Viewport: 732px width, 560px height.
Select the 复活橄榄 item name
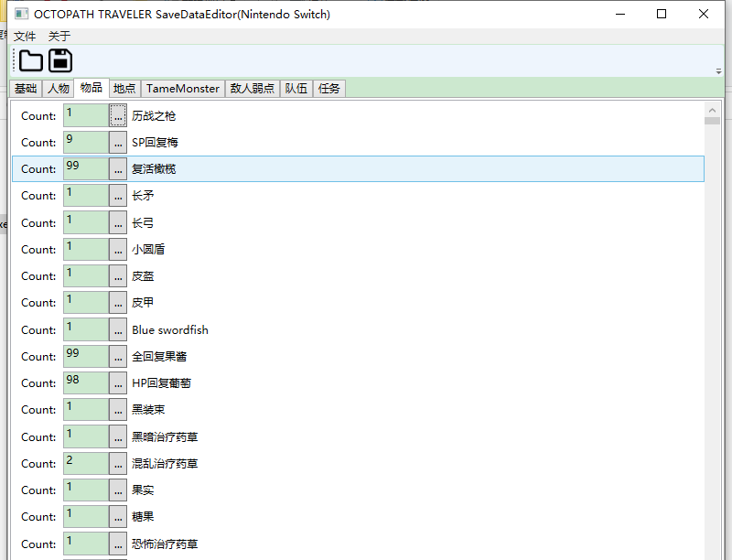154,169
